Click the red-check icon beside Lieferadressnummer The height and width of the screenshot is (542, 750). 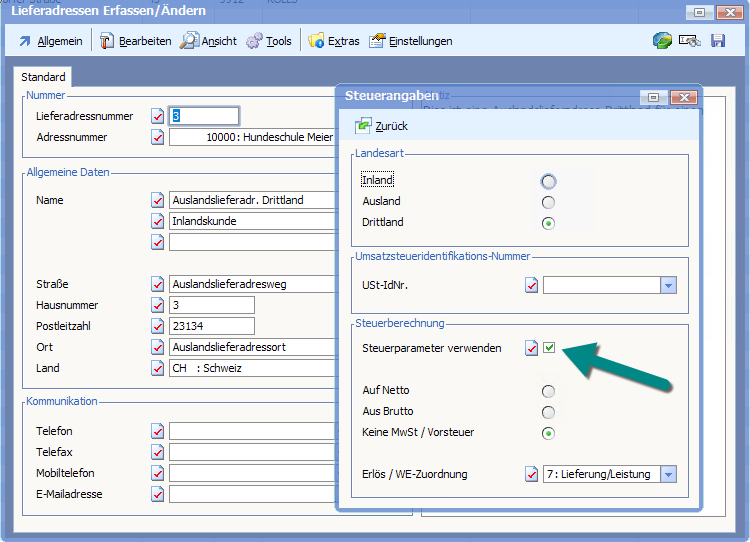tap(157, 116)
